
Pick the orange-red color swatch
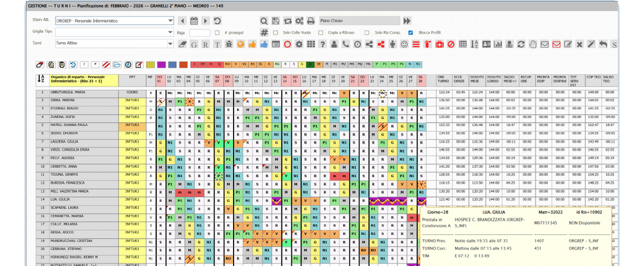click(x=183, y=64)
